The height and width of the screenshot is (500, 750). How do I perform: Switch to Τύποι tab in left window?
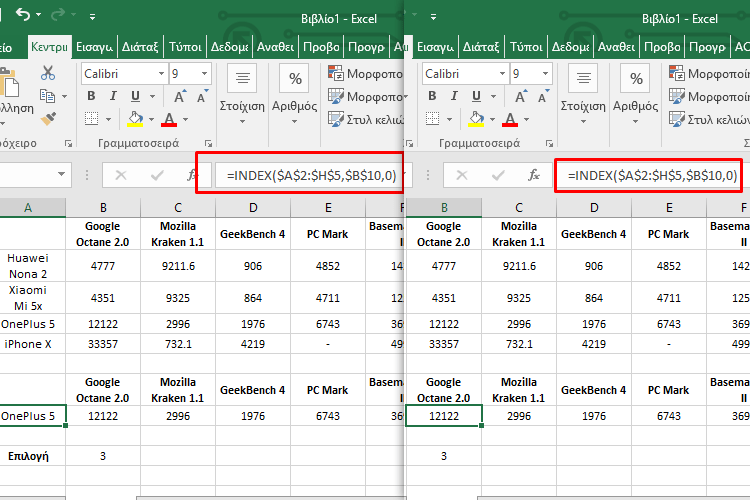[x=185, y=47]
